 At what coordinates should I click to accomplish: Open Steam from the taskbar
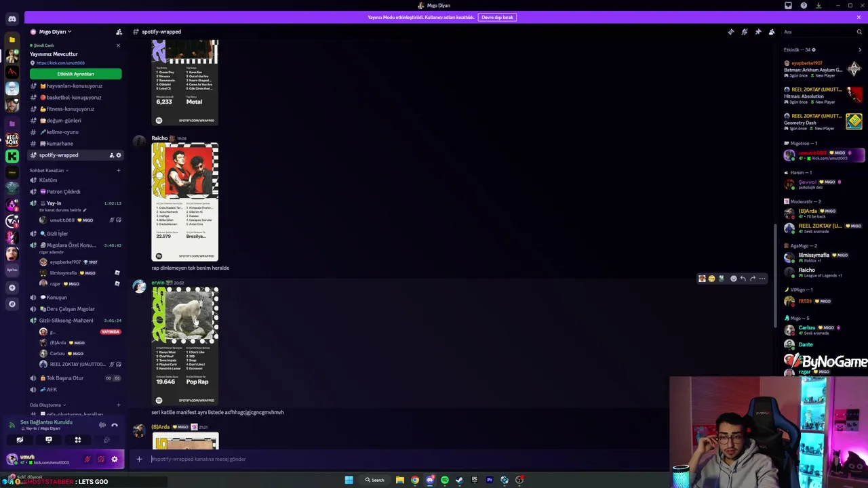[459, 480]
